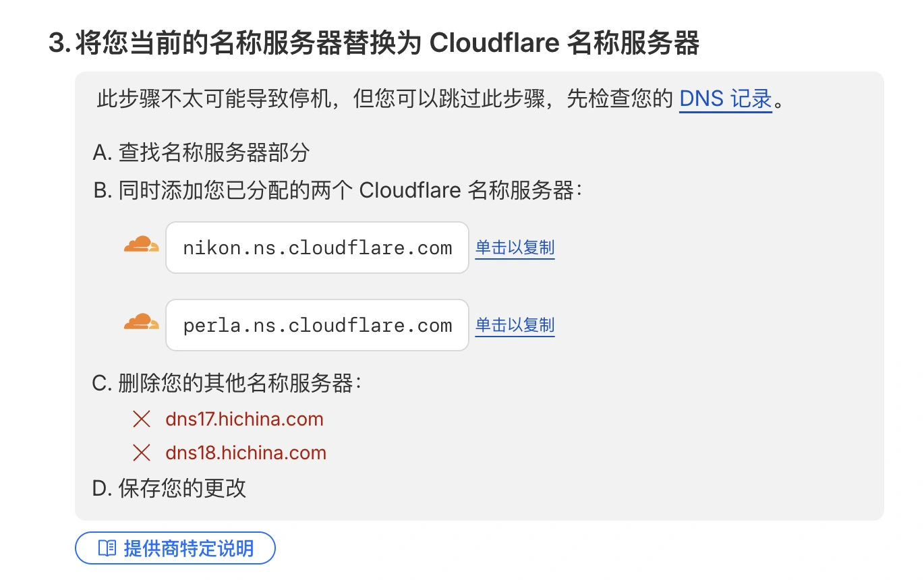Click the dns17.hichina.com nameserver text
Screen dimensions: 924x580
[244, 419]
